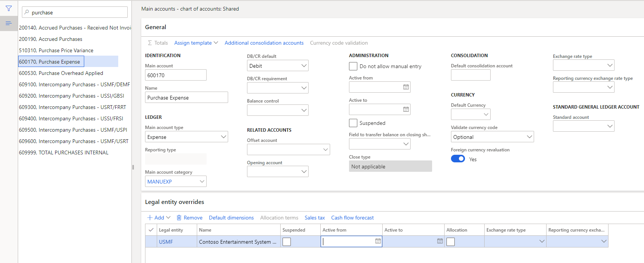Select 600530, Purchase Overhead Applied

click(61, 73)
